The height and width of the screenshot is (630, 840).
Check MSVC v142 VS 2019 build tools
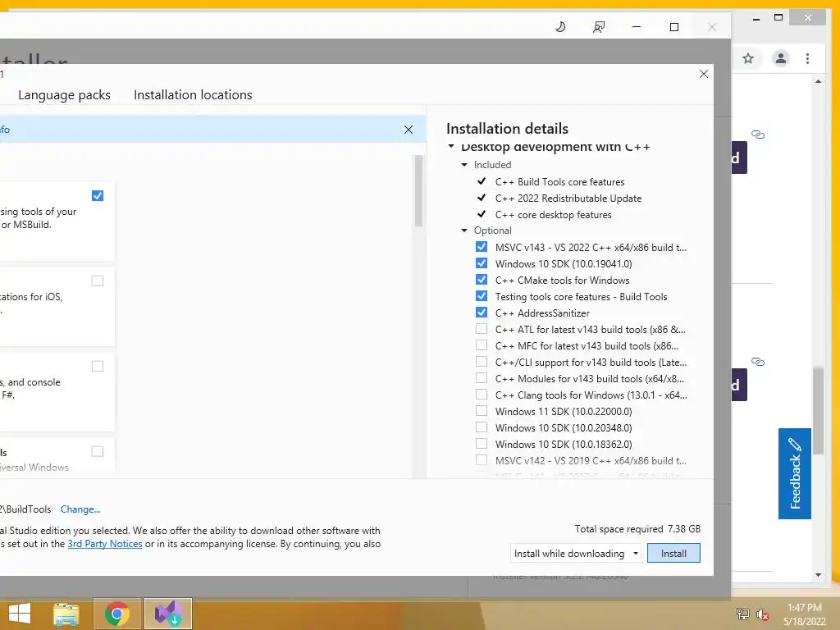pyautogui.click(x=481, y=460)
